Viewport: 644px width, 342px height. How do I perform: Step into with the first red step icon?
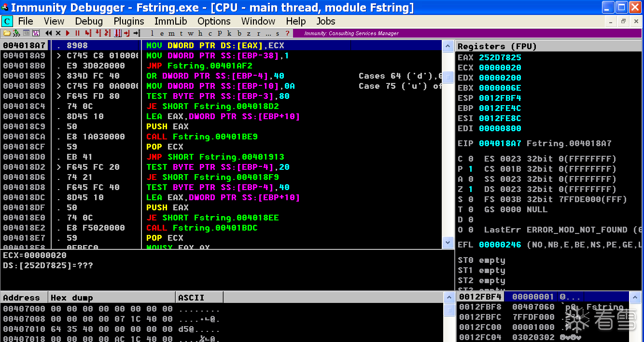tap(88, 33)
